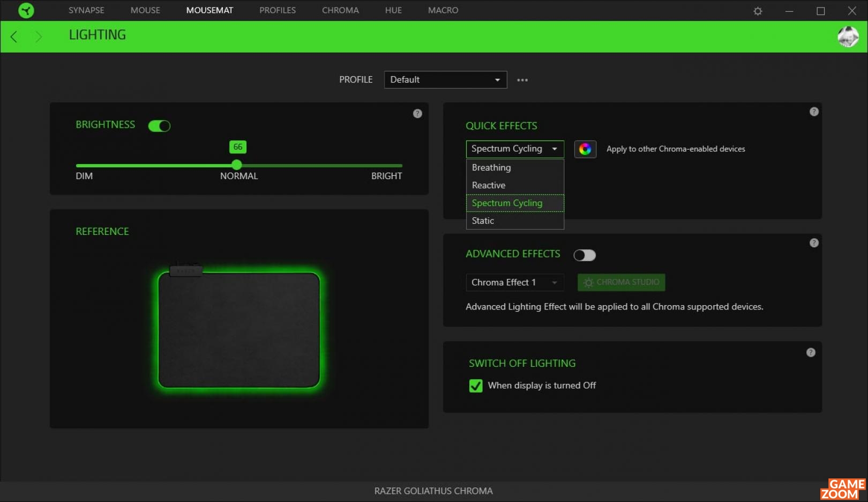Open the Hue tab

393,10
